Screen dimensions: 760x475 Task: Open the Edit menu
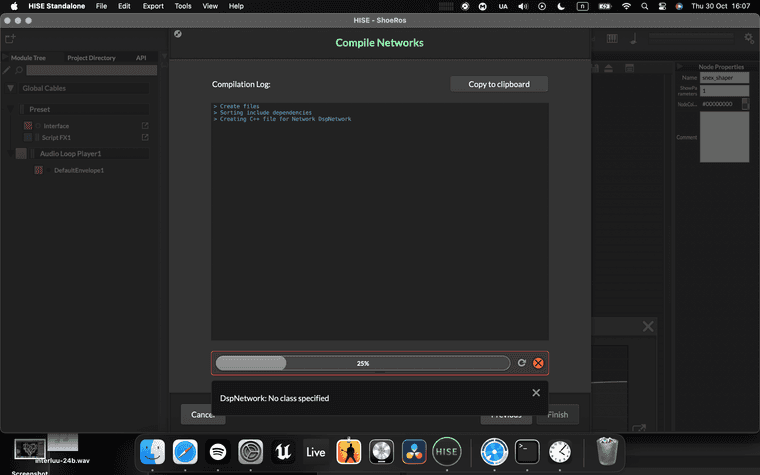point(124,6)
